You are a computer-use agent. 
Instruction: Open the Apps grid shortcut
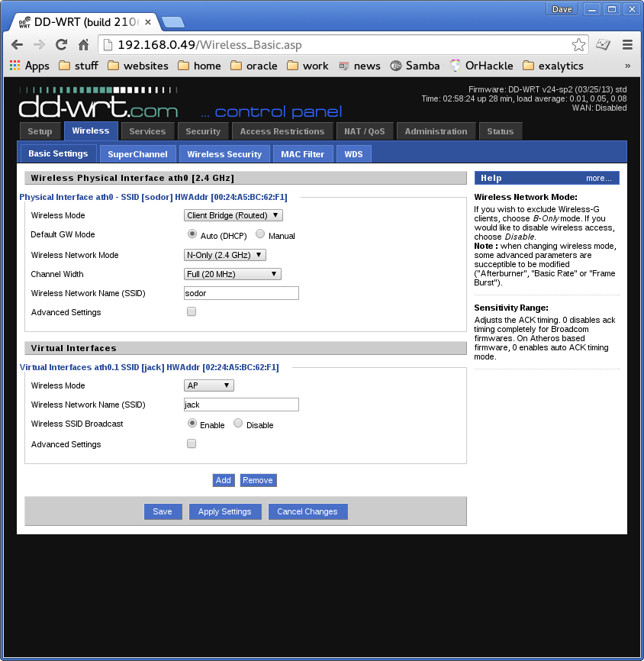click(x=30, y=66)
